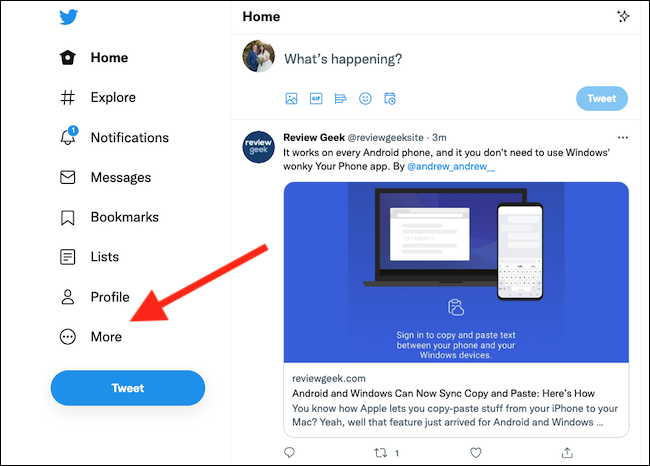Create a poll using the poll icon
Viewport: 650px width, 466px height.
point(340,99)
